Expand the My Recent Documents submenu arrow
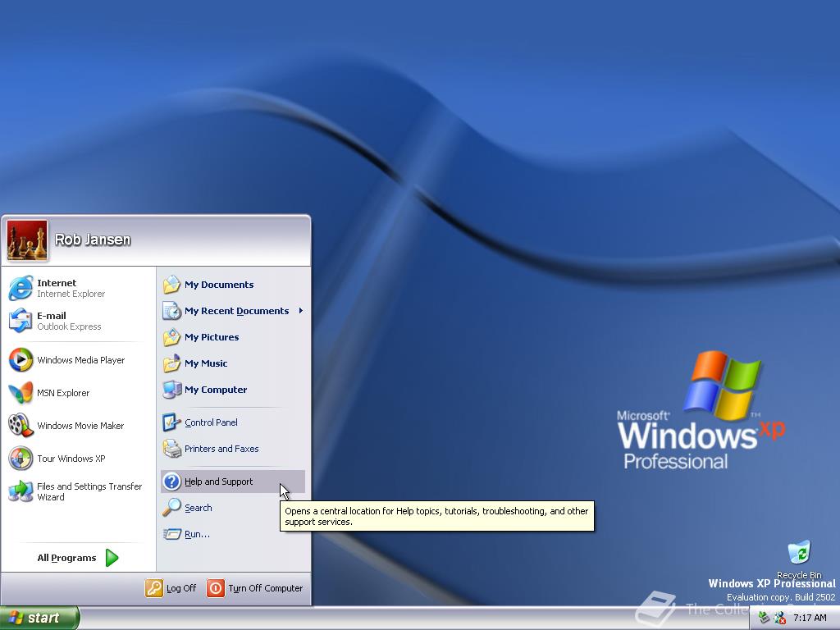The width and height of the screenshot is (840, 630). click(300, 311)
